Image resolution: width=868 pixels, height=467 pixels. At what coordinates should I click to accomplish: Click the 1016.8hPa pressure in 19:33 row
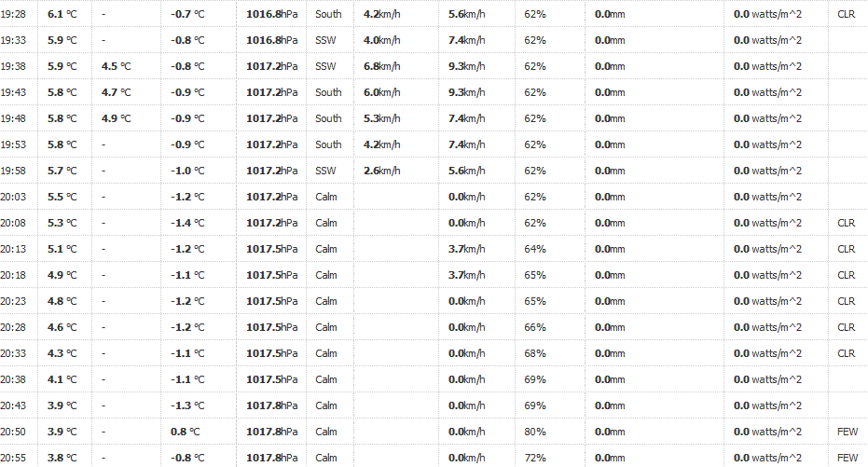click(x=272, y=40)
